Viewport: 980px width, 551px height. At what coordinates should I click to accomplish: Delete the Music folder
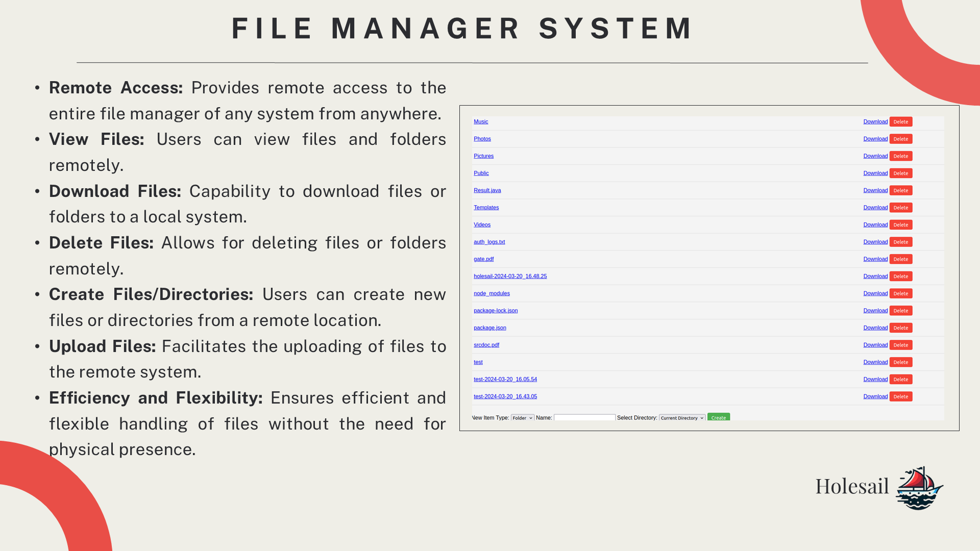pyautogui.click(x=901, y=122)
